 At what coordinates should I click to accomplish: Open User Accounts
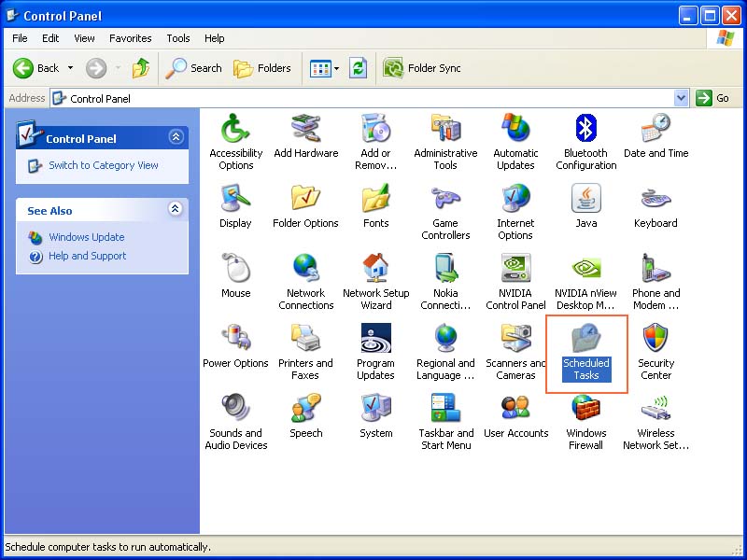point(515,415)
